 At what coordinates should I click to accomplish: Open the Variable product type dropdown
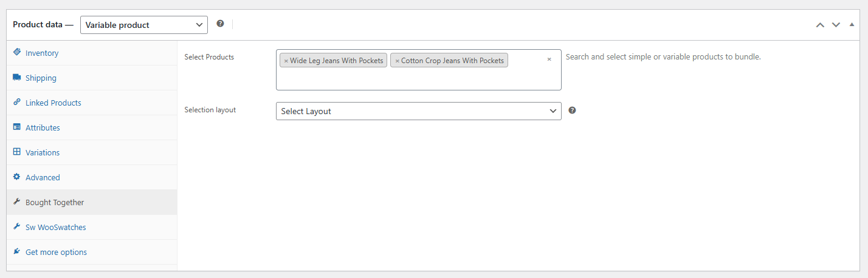click(144, 25)
